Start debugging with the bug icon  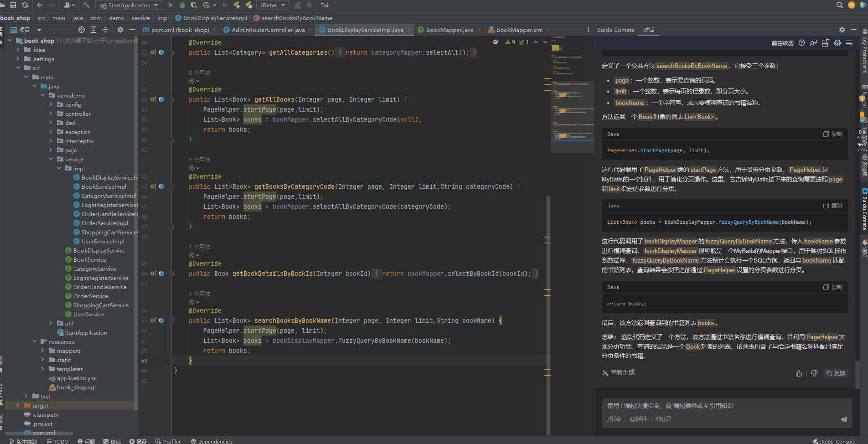(x=182, y=5)
